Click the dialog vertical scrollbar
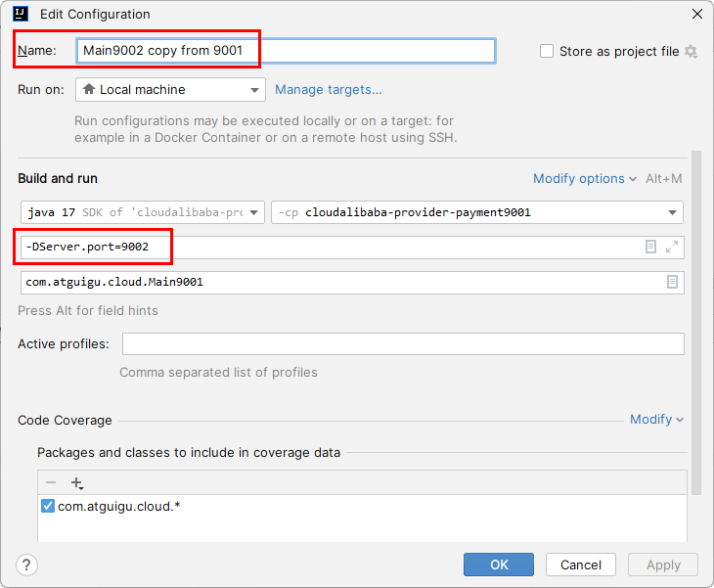 (696, 323)
